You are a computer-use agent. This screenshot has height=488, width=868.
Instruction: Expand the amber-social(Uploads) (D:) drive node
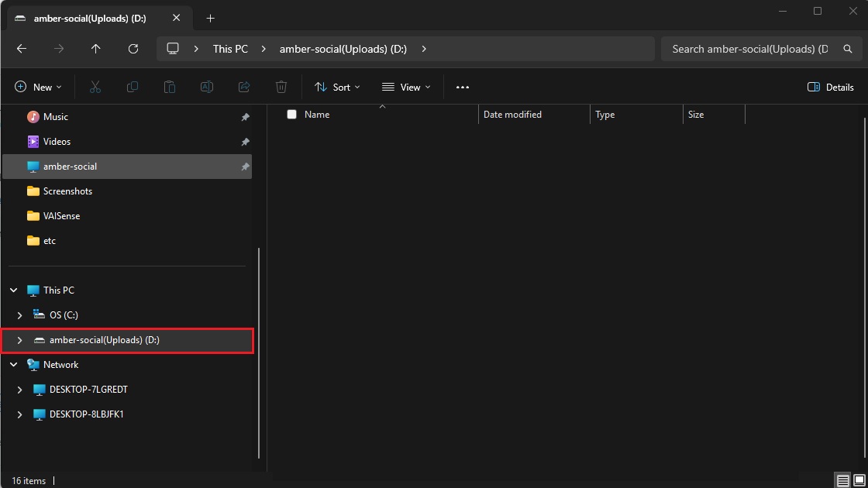(19, 340)
